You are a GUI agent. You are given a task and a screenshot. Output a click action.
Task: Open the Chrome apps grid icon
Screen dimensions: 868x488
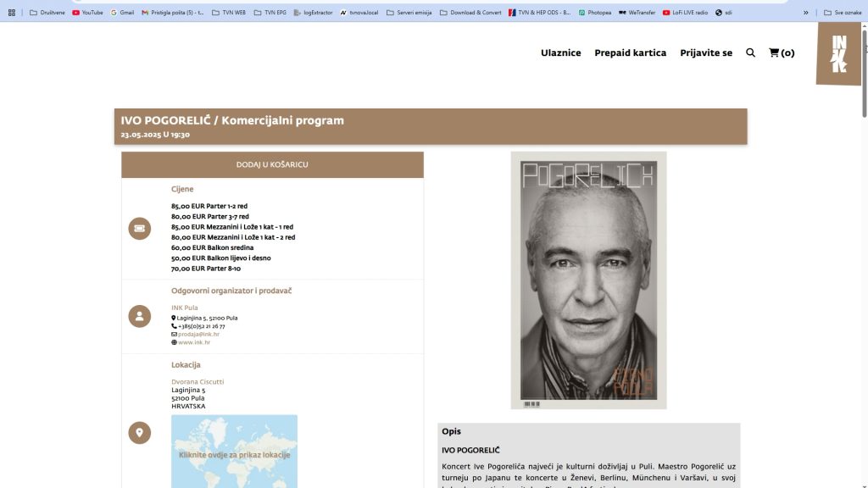(12, 12)
